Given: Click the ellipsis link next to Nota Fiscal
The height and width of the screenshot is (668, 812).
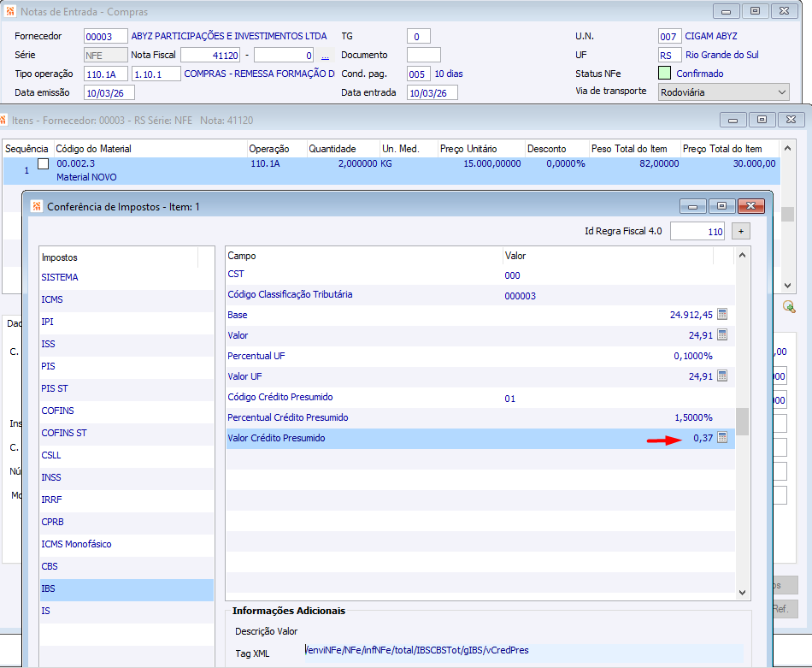Looking at the screenshot, I should [x=325, y=56].
